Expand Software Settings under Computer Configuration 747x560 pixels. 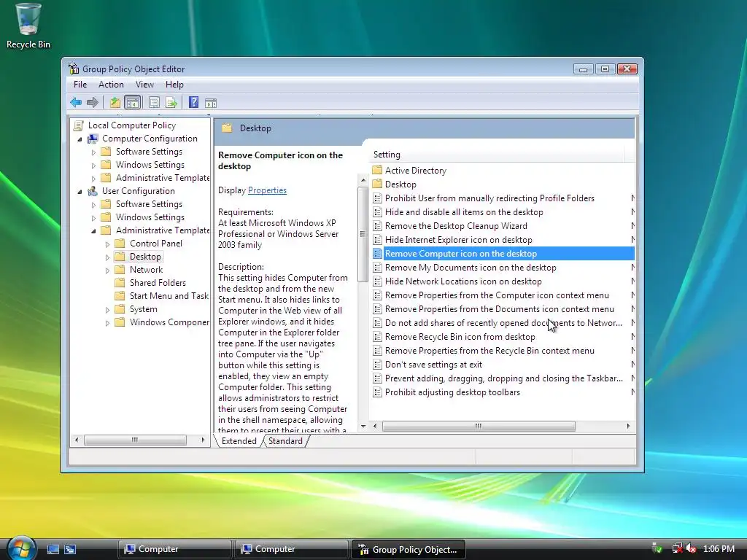[x=93, y=152]
